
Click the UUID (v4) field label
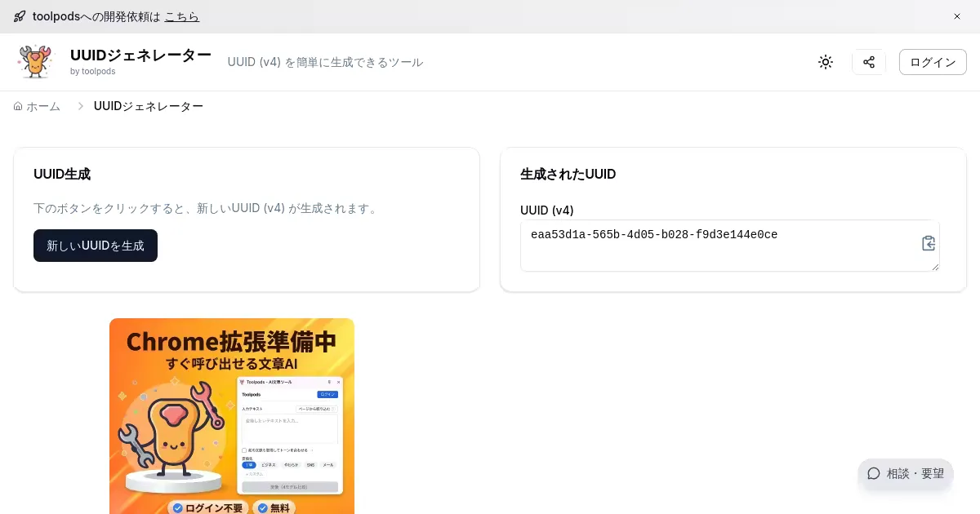547,210
